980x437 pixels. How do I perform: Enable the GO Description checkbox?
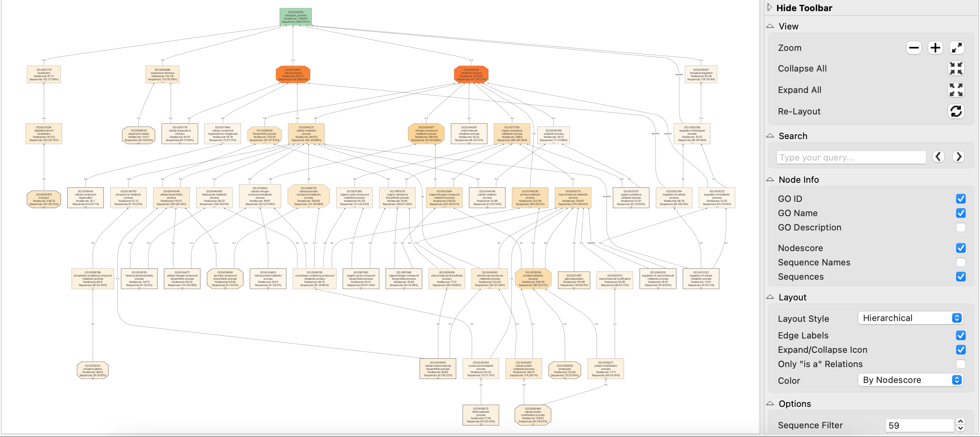pos(961,227)
